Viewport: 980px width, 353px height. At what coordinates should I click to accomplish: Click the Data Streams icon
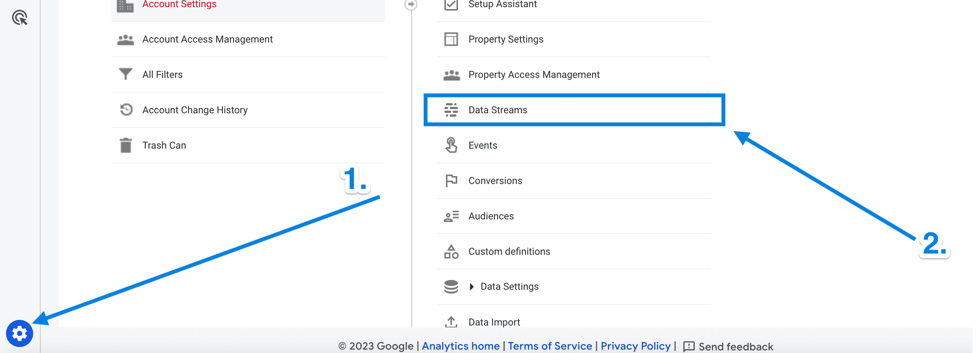pos(451,110)
